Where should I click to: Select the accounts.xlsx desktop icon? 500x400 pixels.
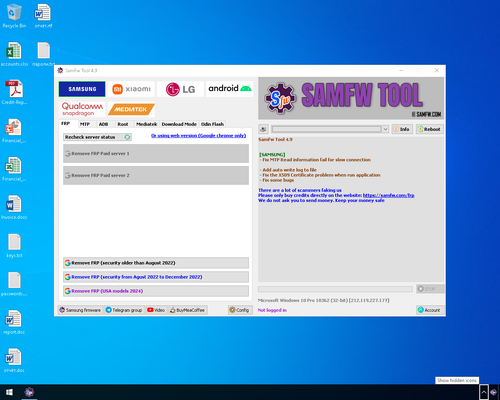pyautogui.click(x=14, y=54)
